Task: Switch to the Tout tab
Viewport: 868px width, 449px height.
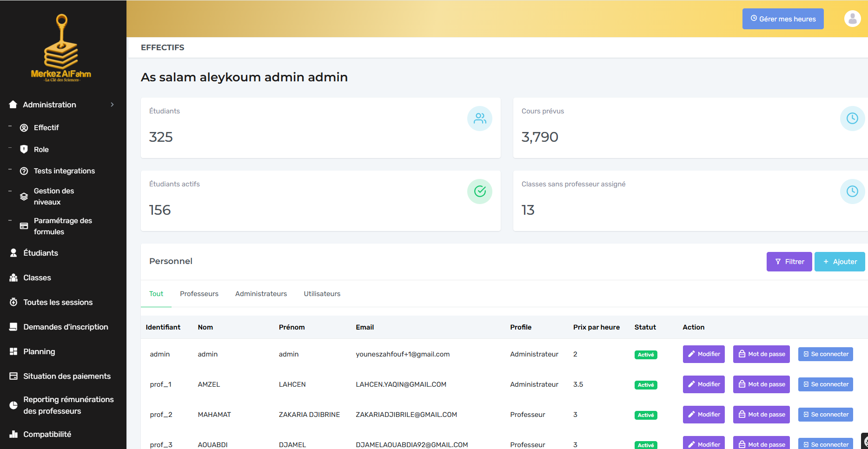Action: [x=156, y=294]
